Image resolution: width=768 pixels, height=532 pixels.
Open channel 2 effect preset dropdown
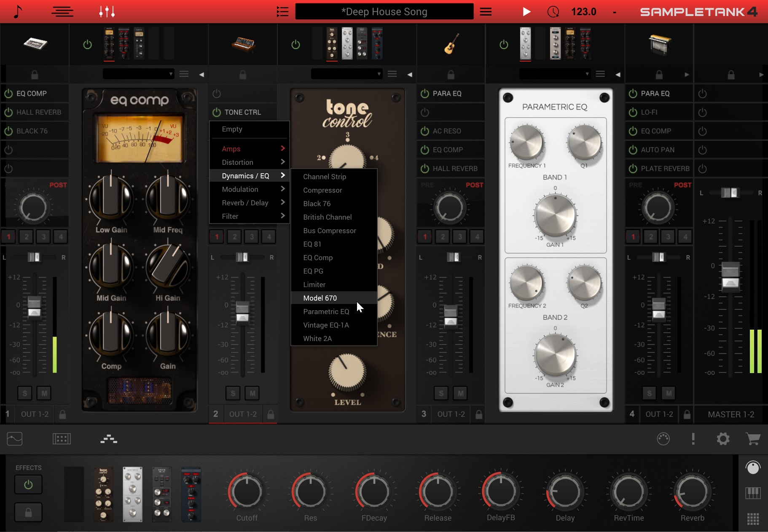click(x=346, y=74)
